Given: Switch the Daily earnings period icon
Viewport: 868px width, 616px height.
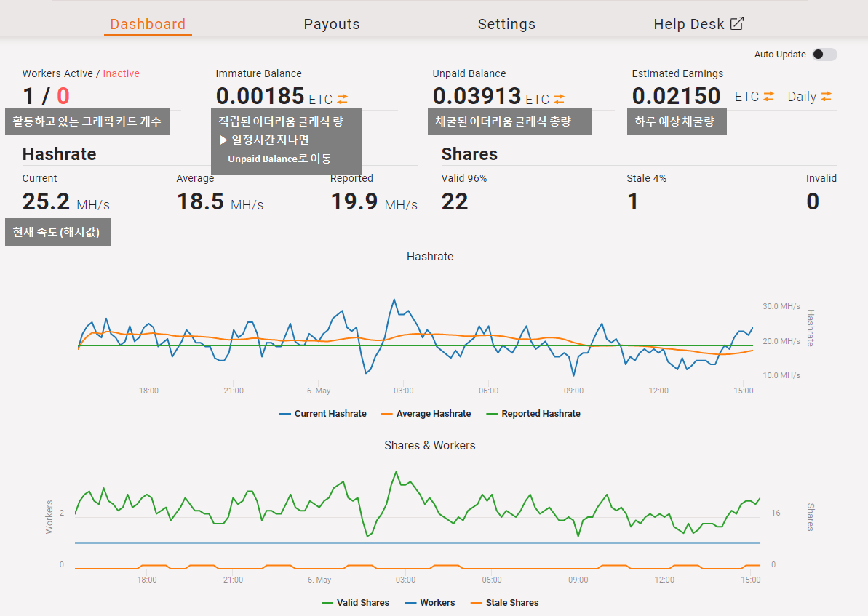Looking at the screenshot, I should tap(826, 96).
